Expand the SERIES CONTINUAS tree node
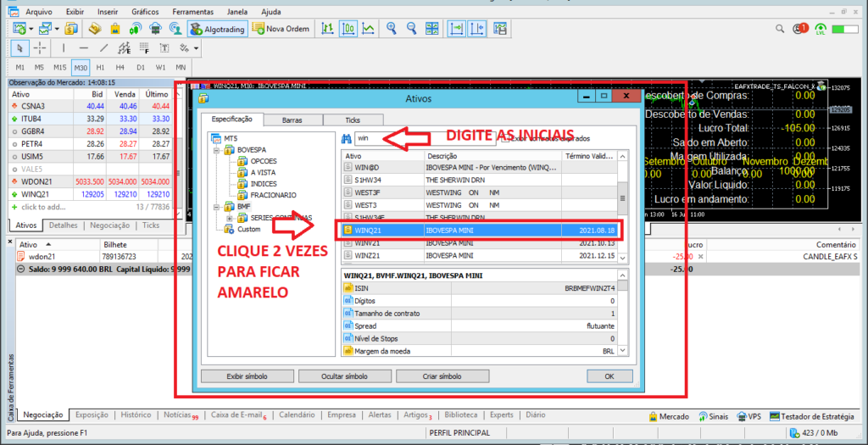The image size is (868, 445). coord(229,218)
